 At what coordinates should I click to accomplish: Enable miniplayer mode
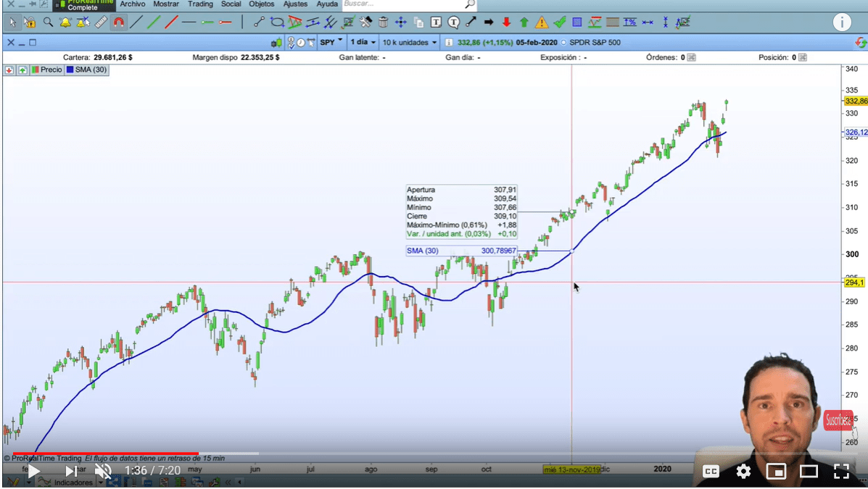tap(776, 472)
